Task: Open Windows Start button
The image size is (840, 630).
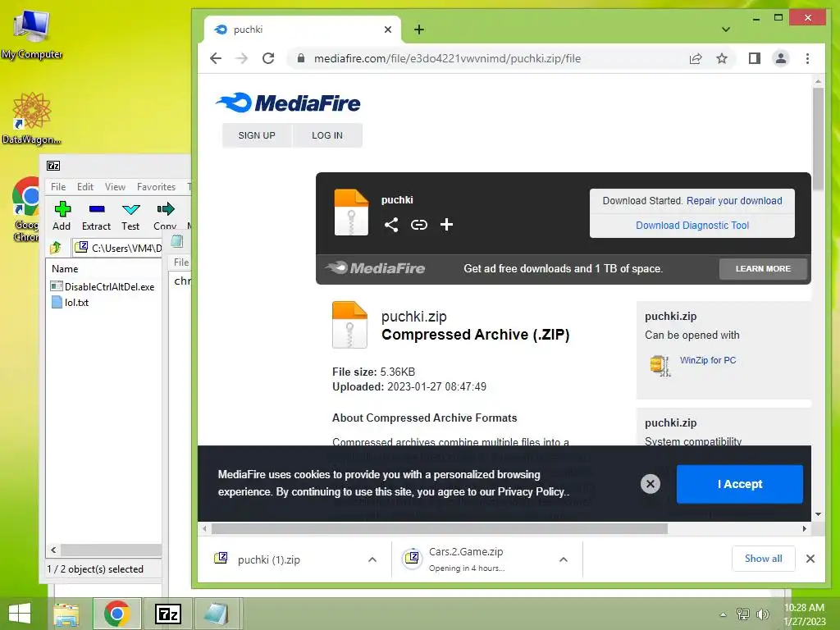Action: 20,613
